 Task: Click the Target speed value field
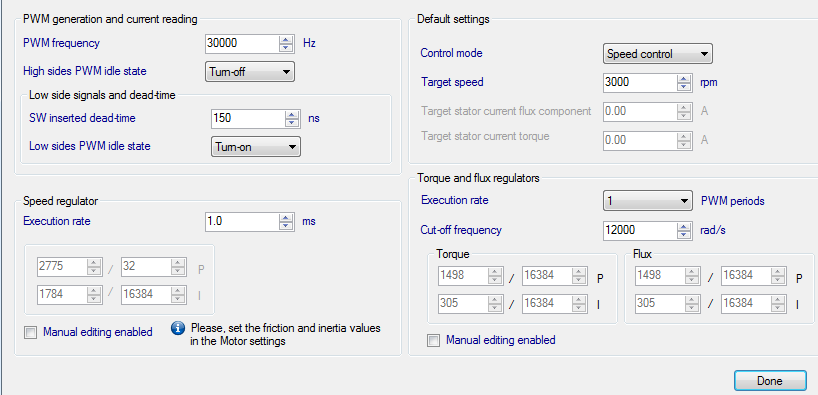click(x=640, y=82)
